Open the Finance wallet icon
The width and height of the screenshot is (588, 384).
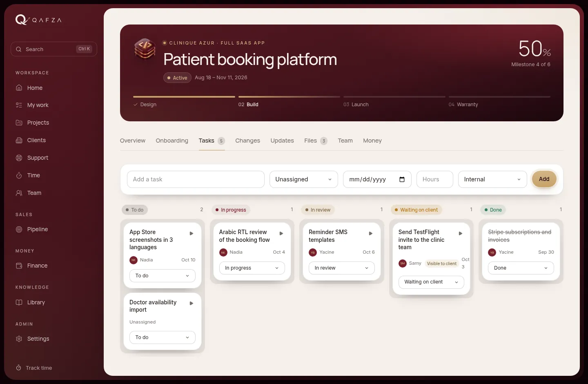(19, 266)
